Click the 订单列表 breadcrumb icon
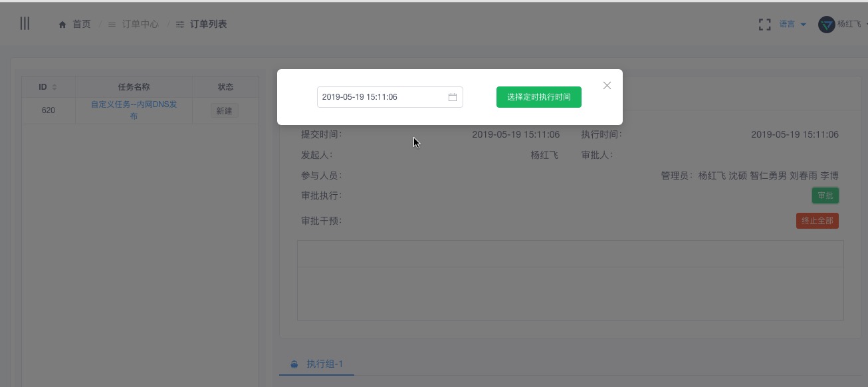868x387 pixels. pos(180,25)
